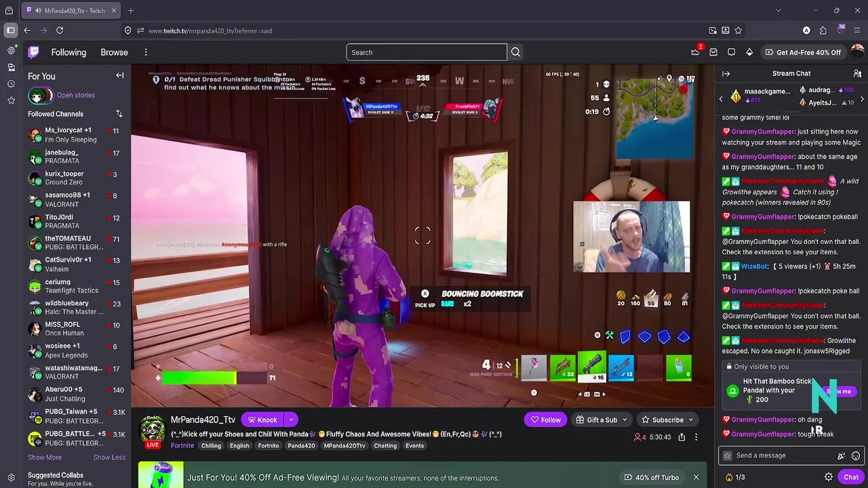
Task: Collapse the For You side navigation
Action: (x=120, y=75)
